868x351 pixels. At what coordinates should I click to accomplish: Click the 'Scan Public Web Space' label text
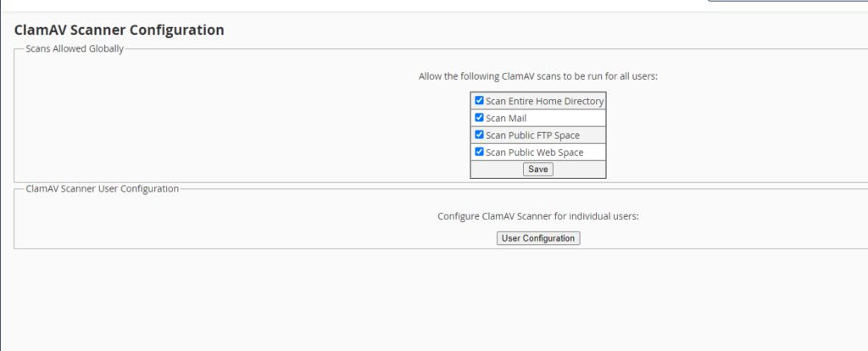[534, 153]
